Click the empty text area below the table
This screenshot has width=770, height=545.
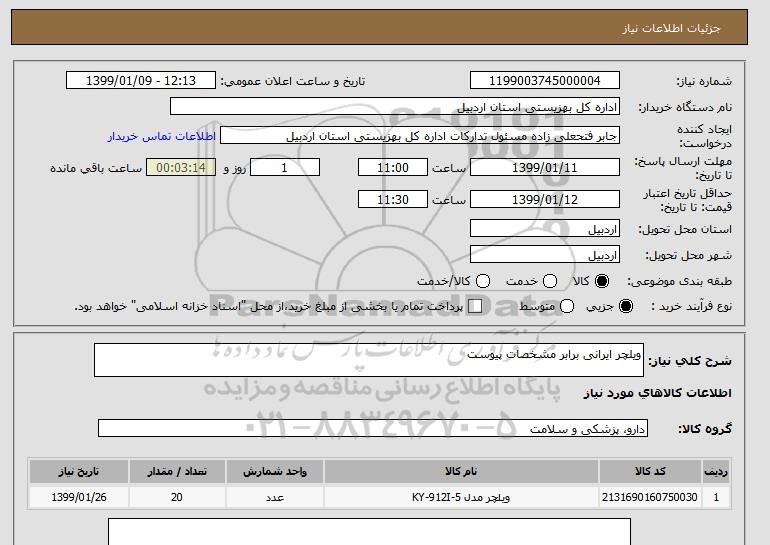tap(369, 532)
